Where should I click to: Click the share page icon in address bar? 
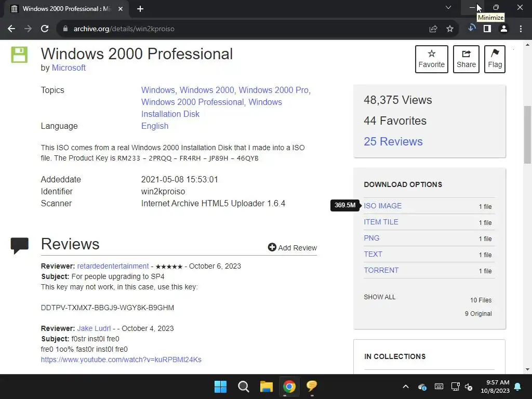pos(433,29)
